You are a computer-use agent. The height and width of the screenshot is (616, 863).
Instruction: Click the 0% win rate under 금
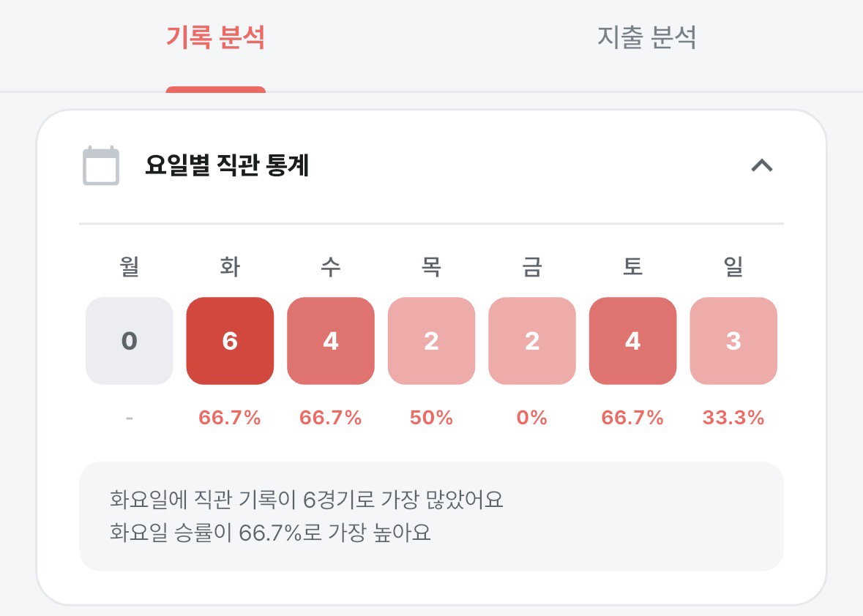point(532,418)
